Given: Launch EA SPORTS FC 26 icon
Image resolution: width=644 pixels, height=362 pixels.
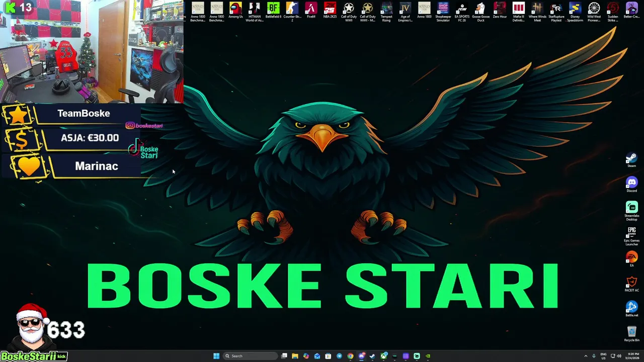Looking at the screenshot, I should point(462,12).
